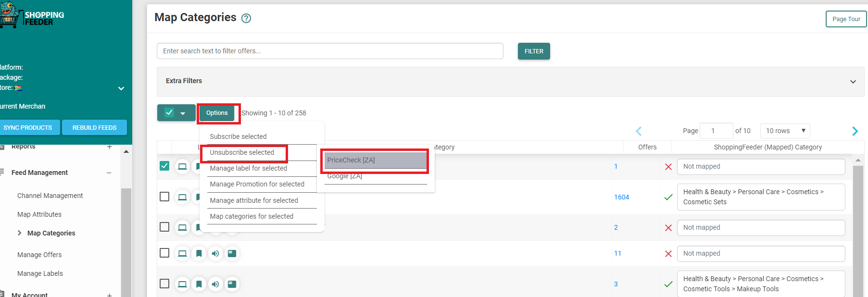The image size is (868, 297).
Task: Open the 1604 offers link
Action: pos(621,197)
